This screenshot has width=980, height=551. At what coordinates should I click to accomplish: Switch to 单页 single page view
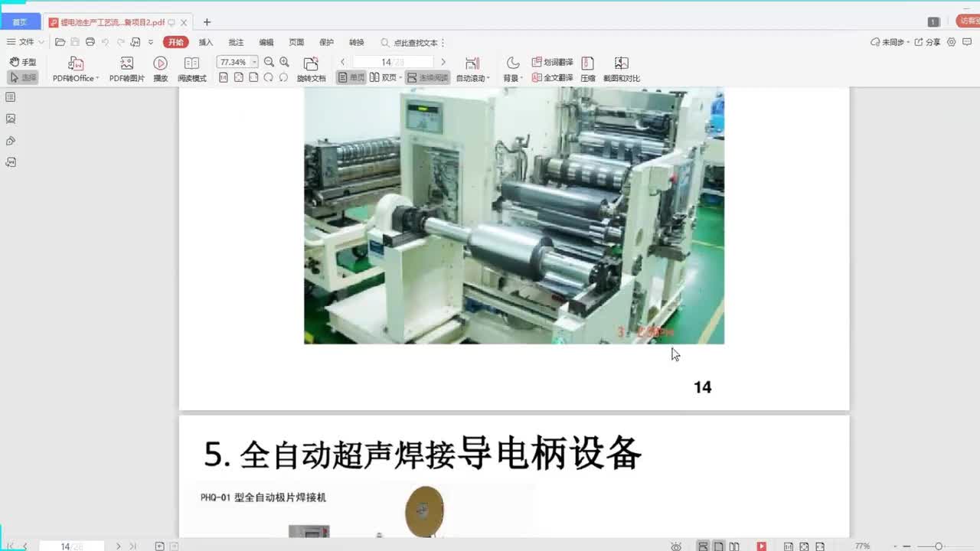(351, 77)
